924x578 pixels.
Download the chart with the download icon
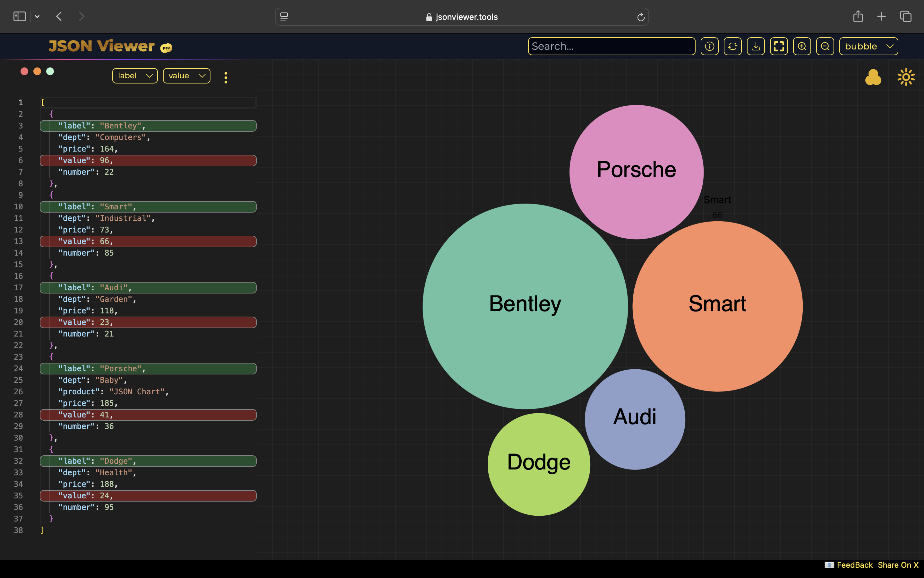756,46
